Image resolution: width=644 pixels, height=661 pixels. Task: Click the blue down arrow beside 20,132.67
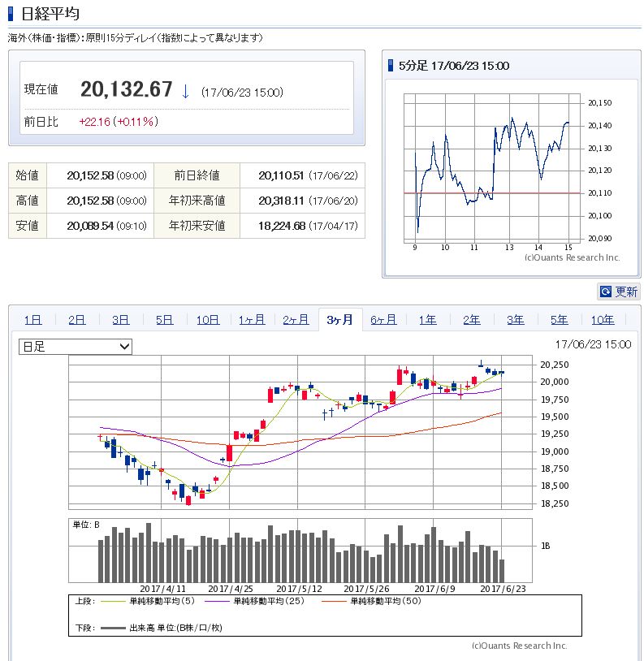[x=185, y=92]
